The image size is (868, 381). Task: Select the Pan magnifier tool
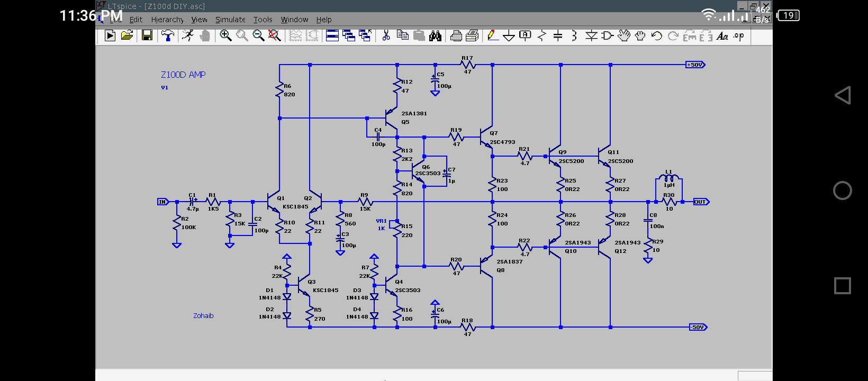[x=242, y=35]
